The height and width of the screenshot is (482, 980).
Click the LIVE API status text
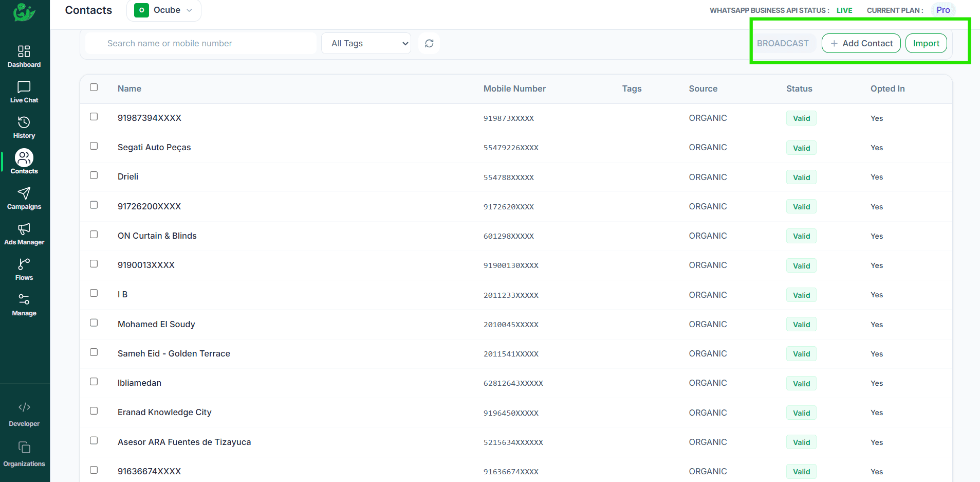click(x=844, y=10)
